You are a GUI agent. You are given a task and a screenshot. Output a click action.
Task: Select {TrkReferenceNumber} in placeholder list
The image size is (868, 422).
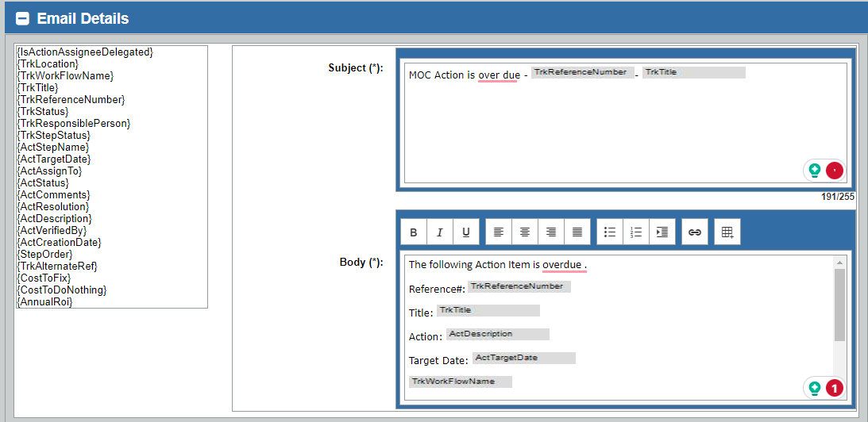tap(71, 99)
